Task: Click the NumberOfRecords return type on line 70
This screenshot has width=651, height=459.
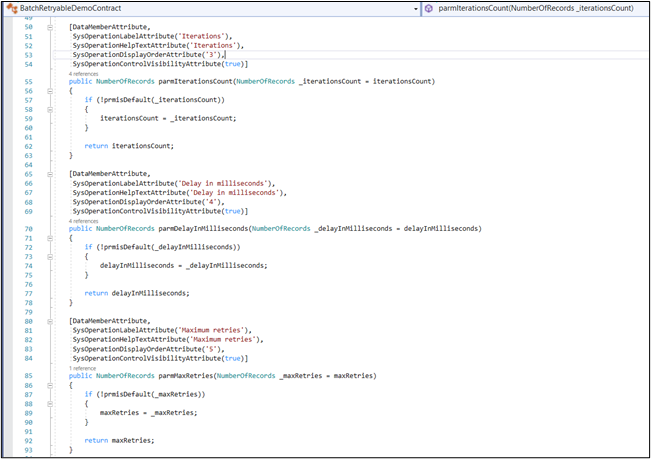Action: (x=125, y=229)
